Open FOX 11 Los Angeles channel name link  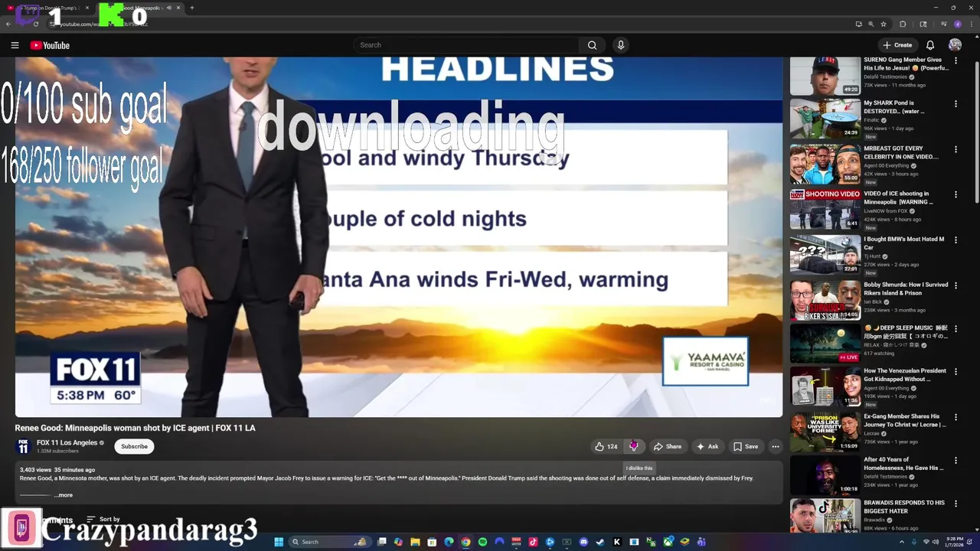click(x=67, y=442)
